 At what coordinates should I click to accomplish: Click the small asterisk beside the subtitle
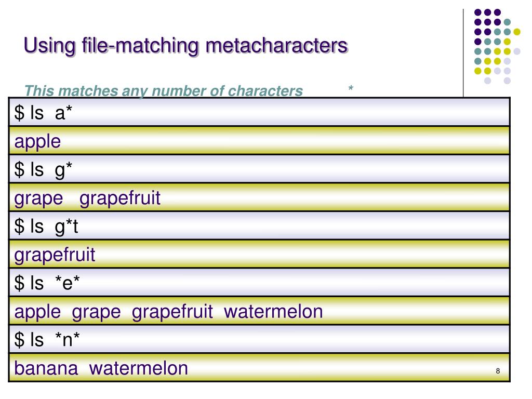tap(351, 88)
